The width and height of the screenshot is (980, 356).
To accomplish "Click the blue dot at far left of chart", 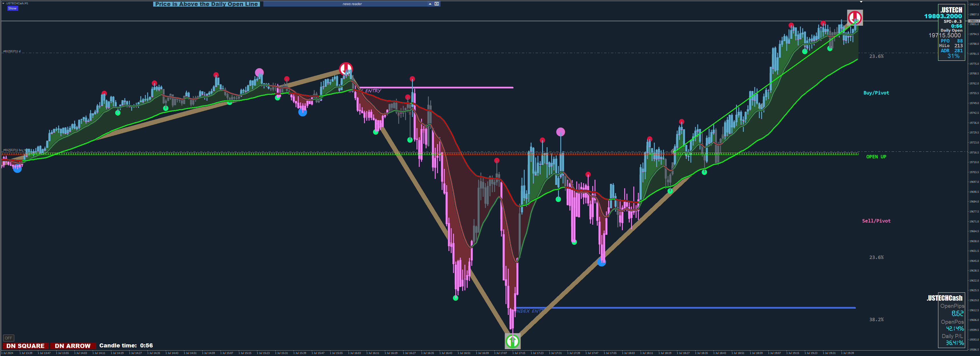I will [17, 168].
